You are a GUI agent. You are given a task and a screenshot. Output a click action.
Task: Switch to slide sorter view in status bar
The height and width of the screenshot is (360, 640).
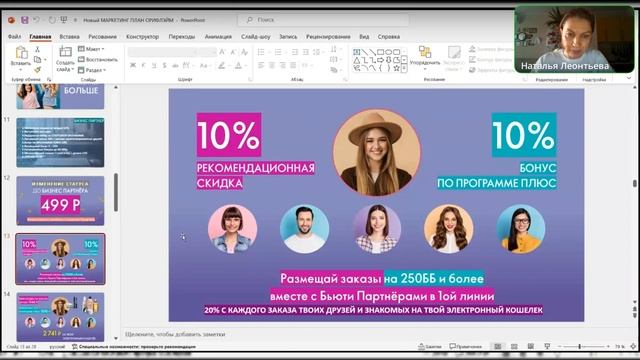pyautogui.click(x=514, y=347)
